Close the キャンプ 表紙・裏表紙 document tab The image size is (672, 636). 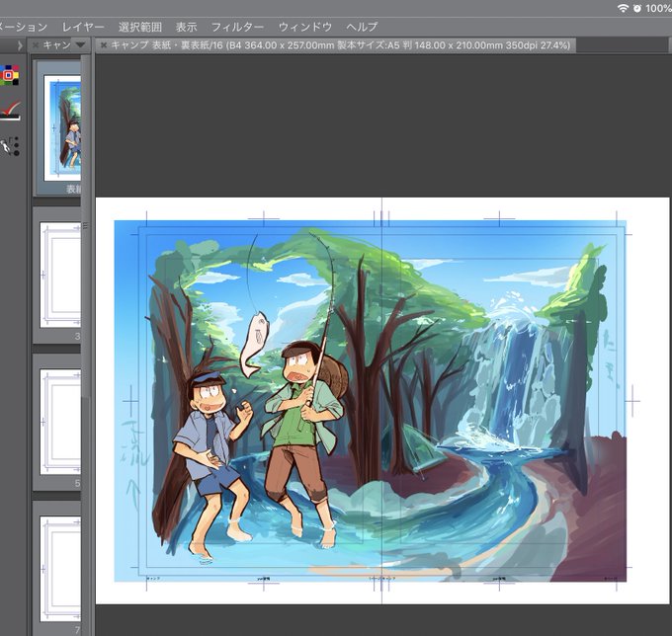click(x=104, y=45)
